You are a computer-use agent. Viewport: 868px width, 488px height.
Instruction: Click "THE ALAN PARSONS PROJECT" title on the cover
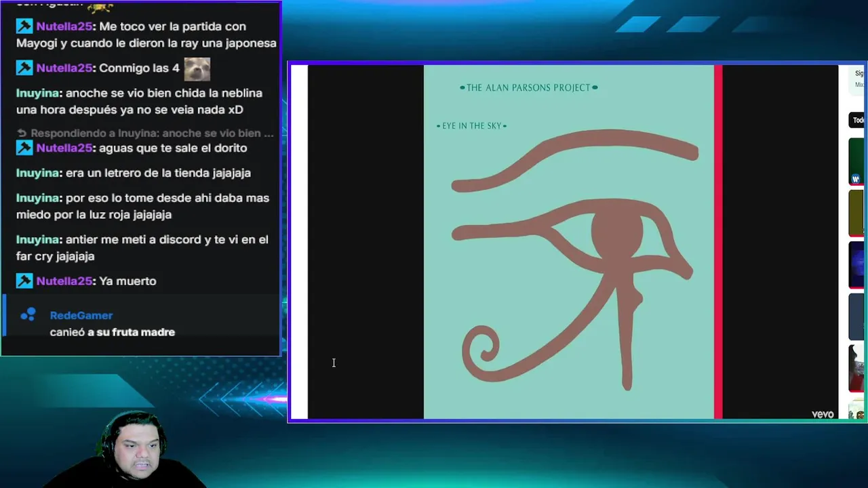pyautogui.click(x=529, y=87)
